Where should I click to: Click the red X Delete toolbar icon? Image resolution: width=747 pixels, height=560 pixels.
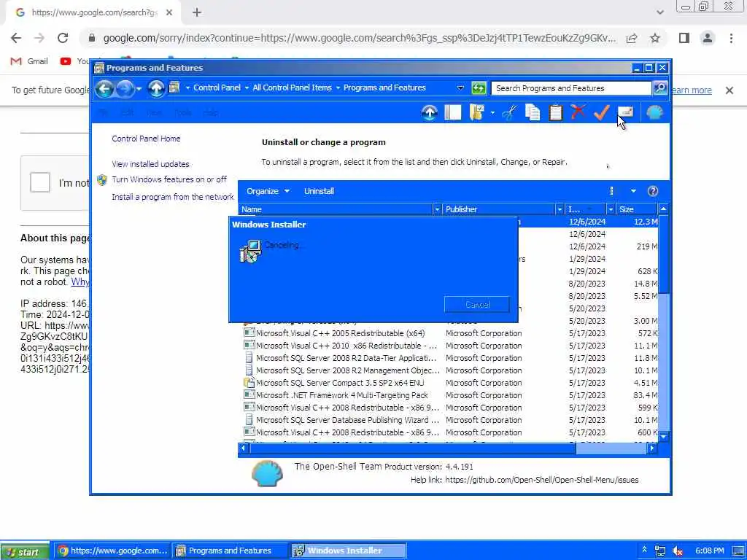coord(578,113)
